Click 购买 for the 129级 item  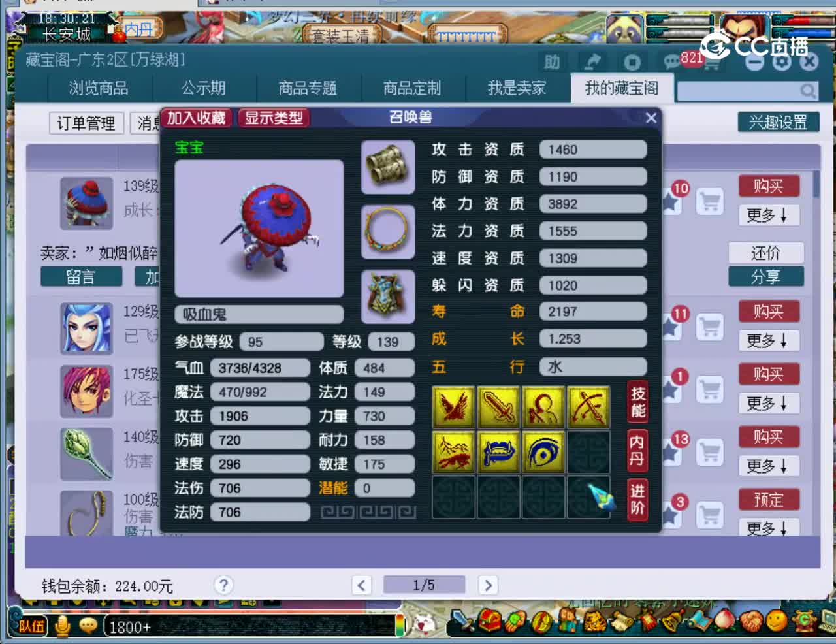tap(769, 312)
